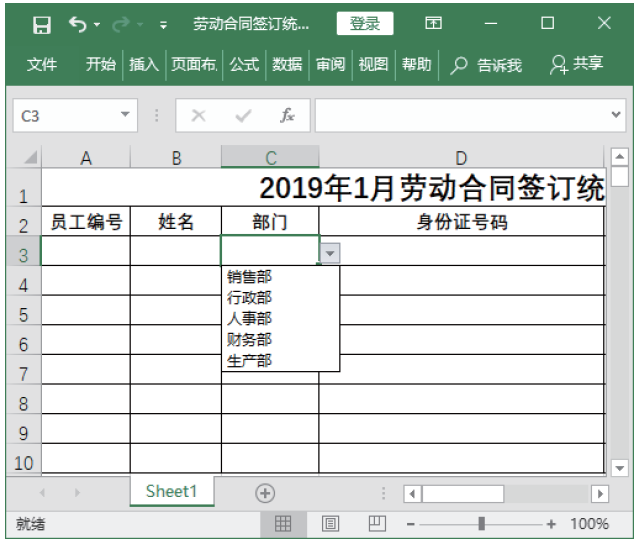This screenshot has width=638, height=543.
Task: Click the Redo arrow icon
Action: (x=121, y=25)
